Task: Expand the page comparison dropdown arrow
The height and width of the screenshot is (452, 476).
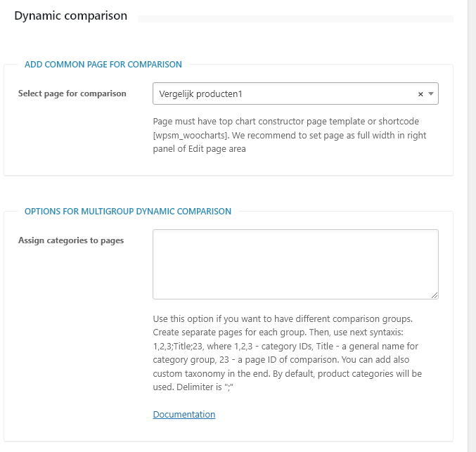Action: (430, 93)
